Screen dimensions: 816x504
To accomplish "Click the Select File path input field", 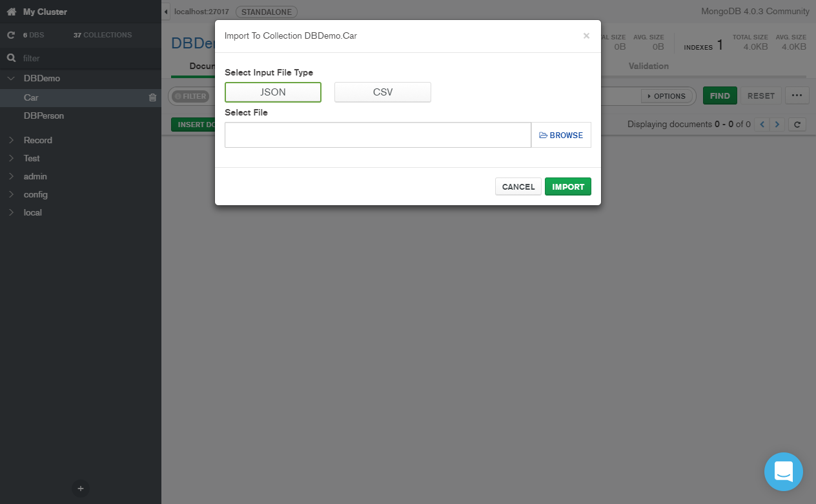I will point(378,135).
